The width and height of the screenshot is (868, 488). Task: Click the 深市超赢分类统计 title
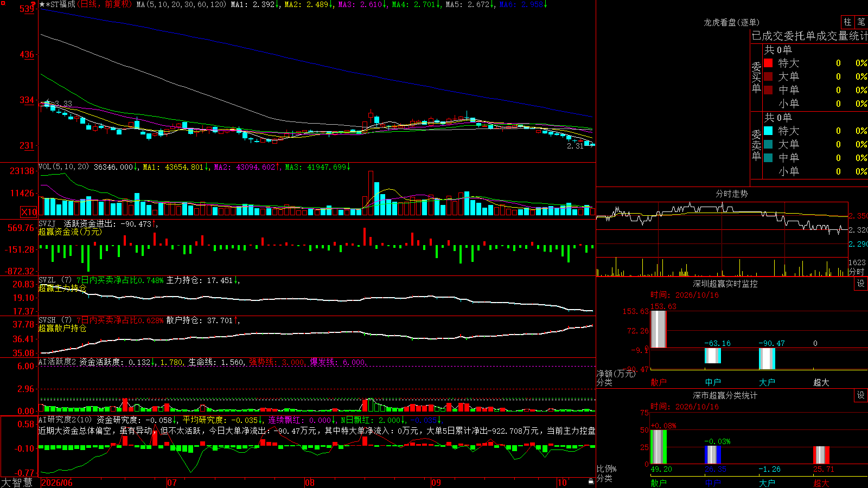coord(725,395)
